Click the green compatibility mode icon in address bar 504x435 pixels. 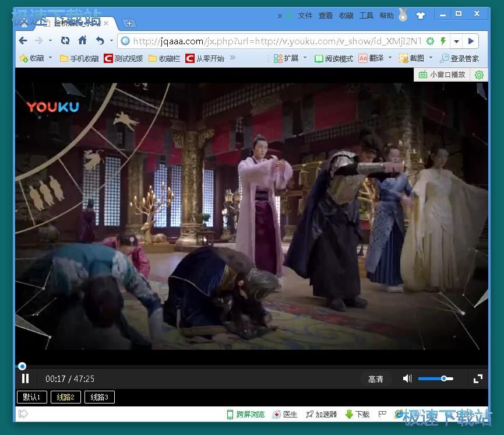click(430, 41)
